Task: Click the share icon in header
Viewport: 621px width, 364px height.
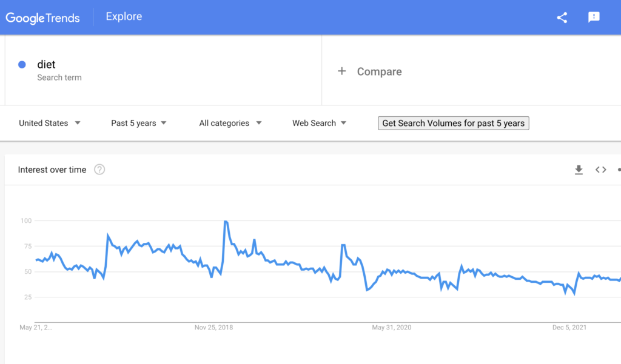Action: 562,18
